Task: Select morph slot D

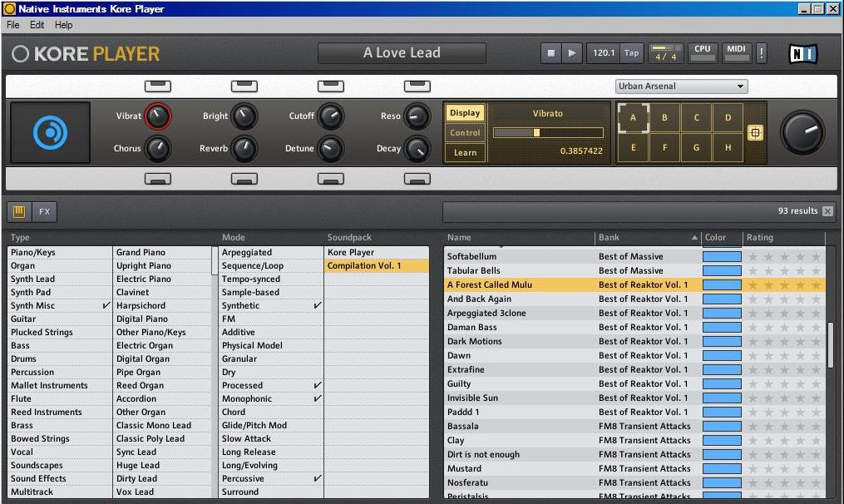Action: [728, 118]
